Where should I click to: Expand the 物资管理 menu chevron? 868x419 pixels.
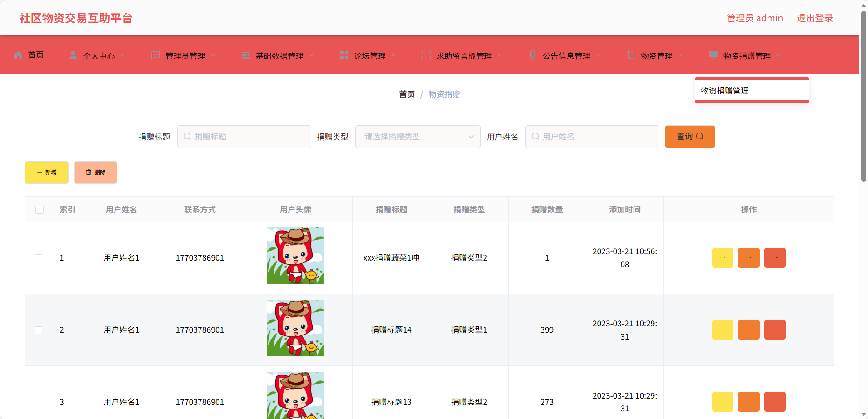680,55
